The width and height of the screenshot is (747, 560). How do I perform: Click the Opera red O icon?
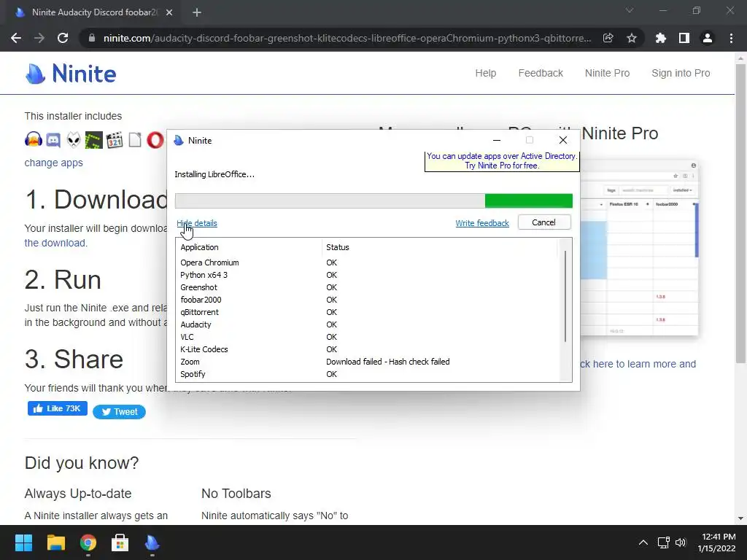[x=155, y=140]
